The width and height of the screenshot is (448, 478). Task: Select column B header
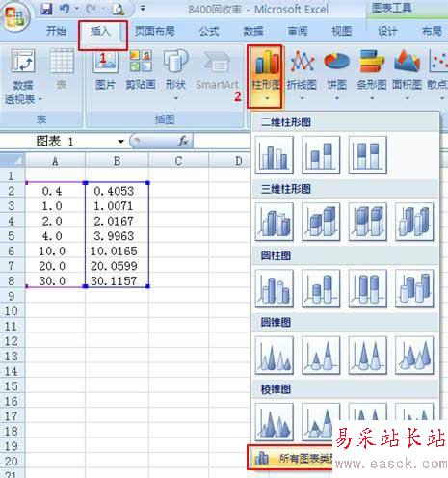(118, 160)
